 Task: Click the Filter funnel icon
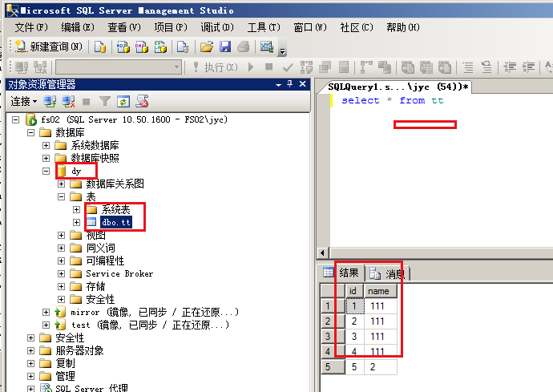[105, 102]
